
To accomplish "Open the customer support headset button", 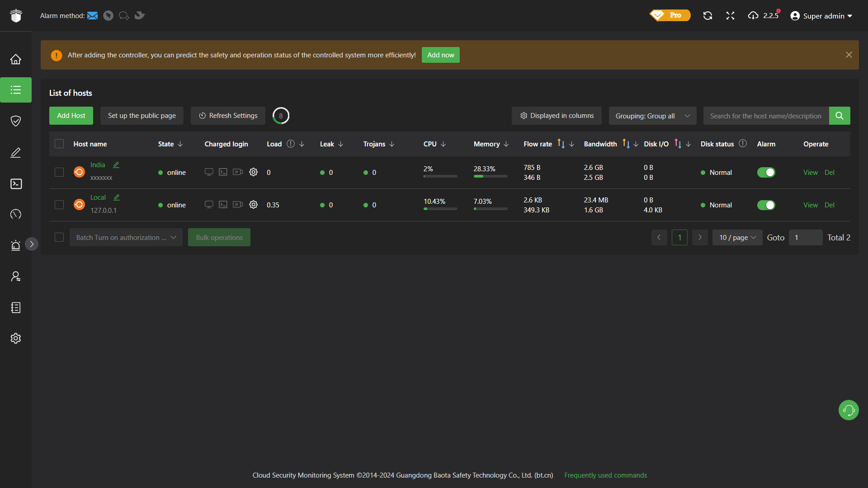I will tap(849, 410).
